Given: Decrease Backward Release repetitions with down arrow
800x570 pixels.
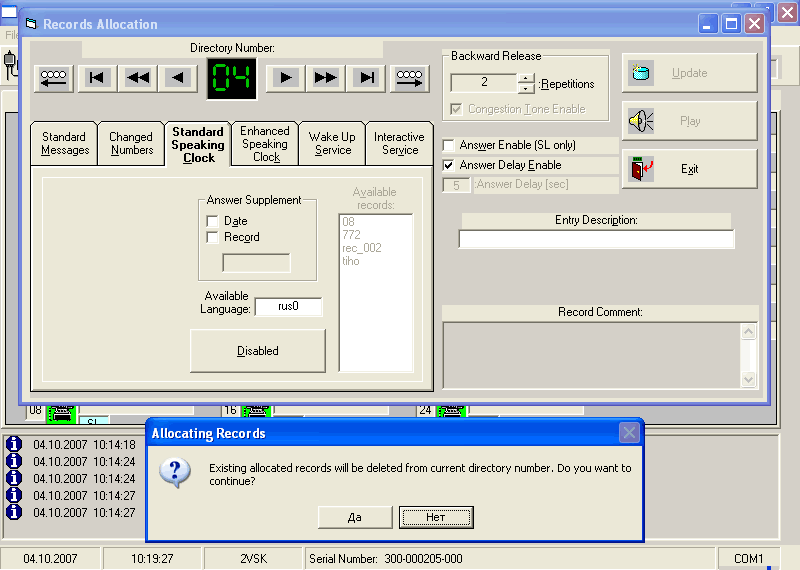Looking at the screenshot, I should pos(526,88).
